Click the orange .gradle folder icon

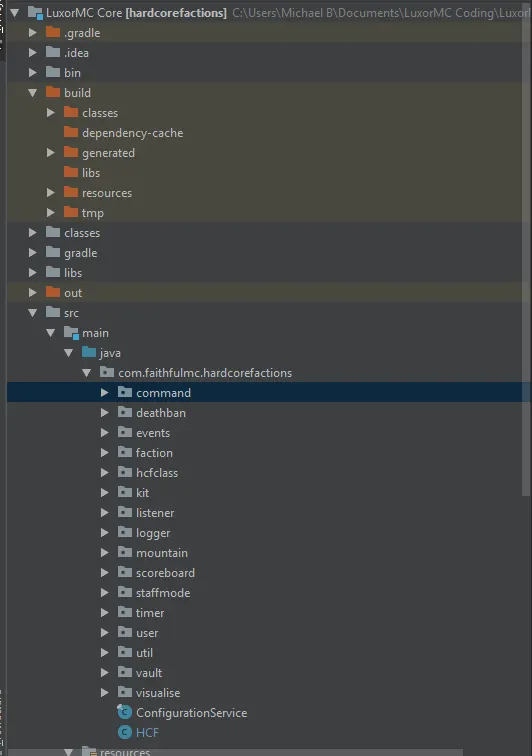tap(53, 32)
